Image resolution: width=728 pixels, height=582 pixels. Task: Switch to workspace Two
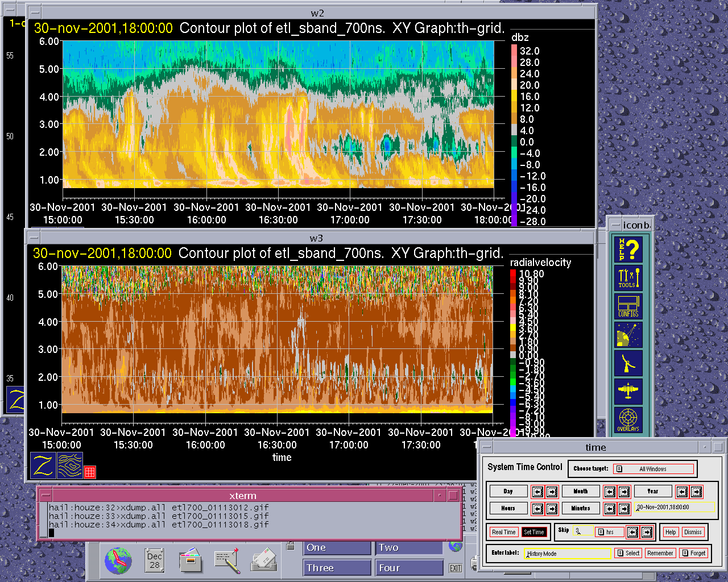coord(408,548)
